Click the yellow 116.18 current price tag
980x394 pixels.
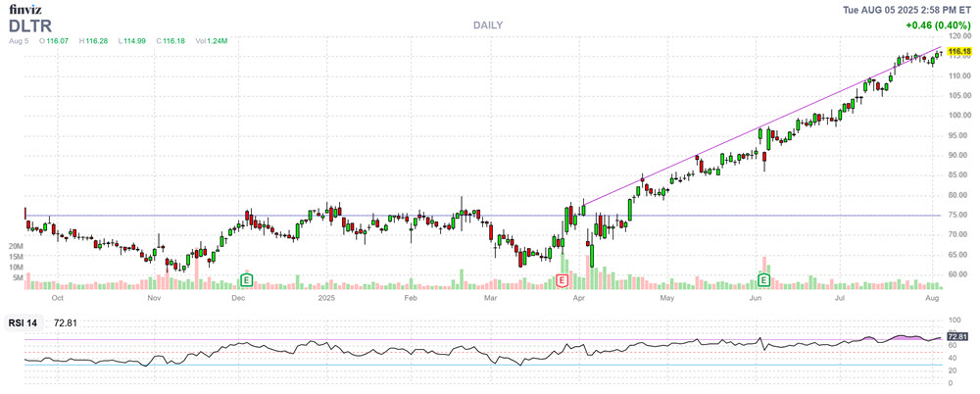point(960,51)
